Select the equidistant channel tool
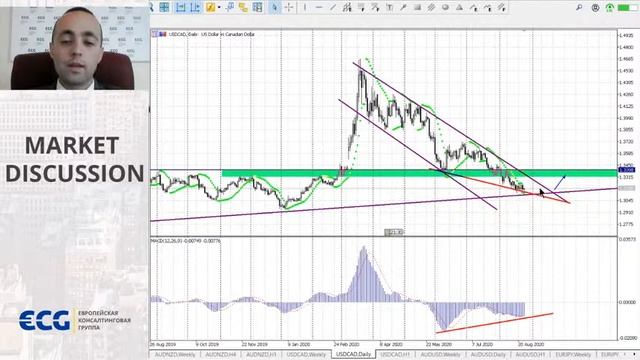Viewport: 640px width, 360px height. pyautogui.click(x=347, y=7)
